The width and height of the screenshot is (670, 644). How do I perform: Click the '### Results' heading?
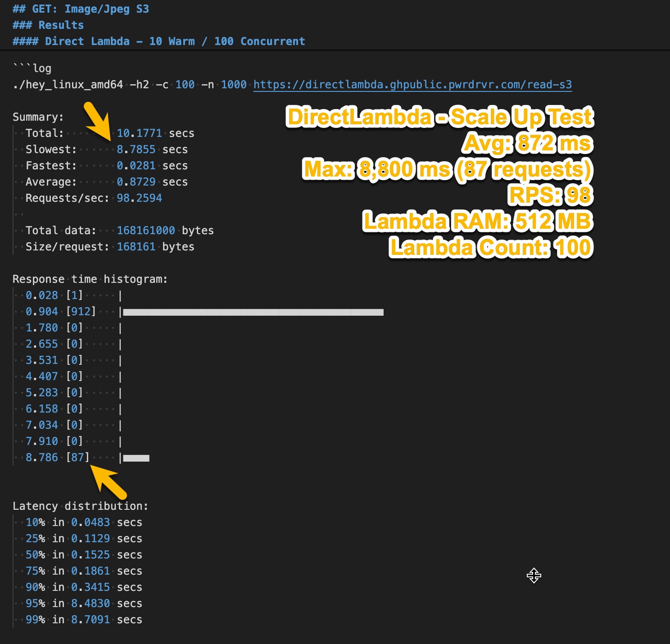pos(48,25)
